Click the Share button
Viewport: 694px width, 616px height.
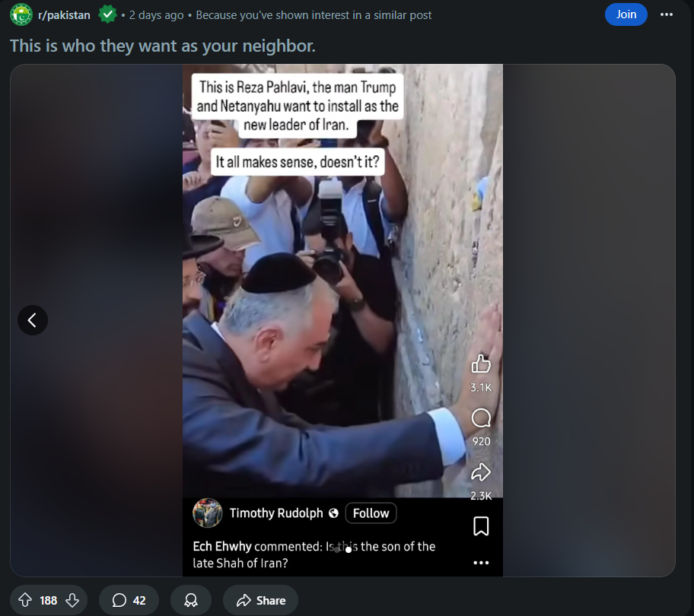pos(261,600)
